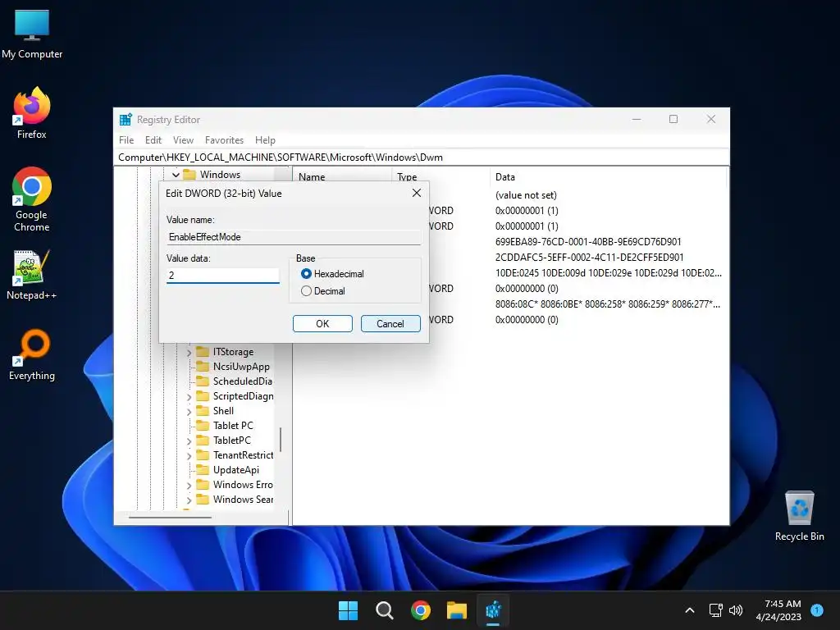Select the TabletPC tree item
The width and height of the screenshot is (840, 630).
(232, 441)
